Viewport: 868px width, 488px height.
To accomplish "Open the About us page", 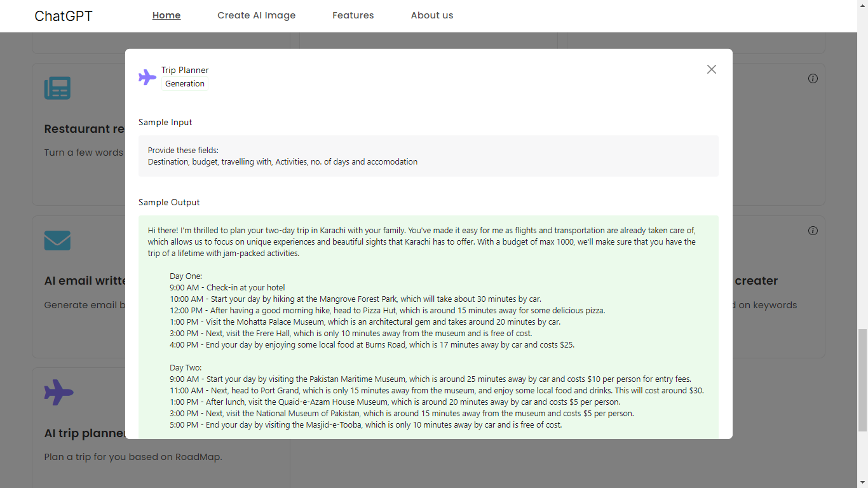I will [x=431, y=15].
